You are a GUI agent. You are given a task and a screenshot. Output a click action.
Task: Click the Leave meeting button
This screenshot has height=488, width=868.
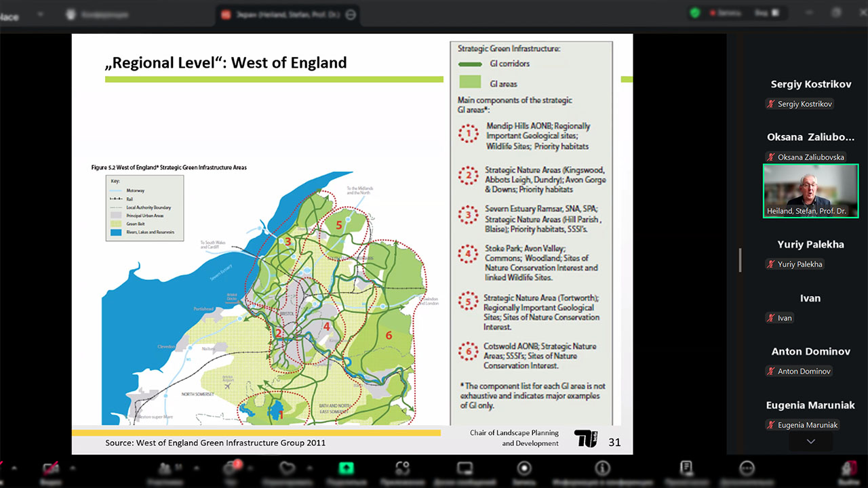849,468
